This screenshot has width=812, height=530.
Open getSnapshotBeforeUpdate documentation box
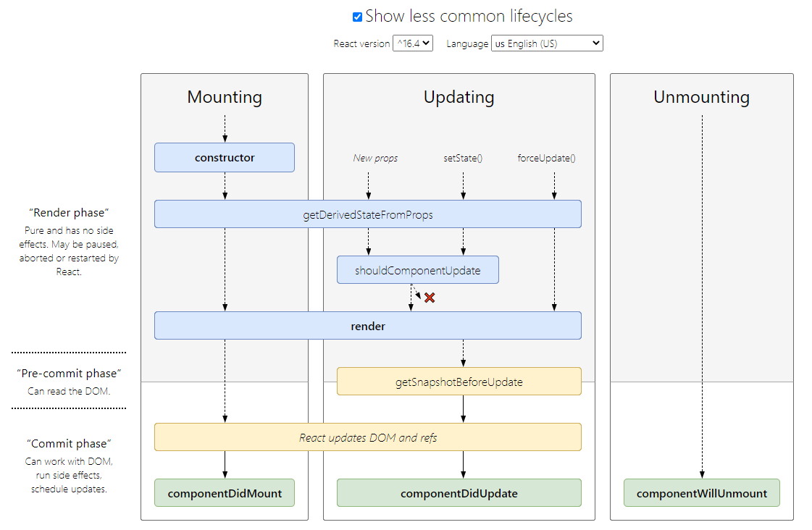tap(459, 382)
